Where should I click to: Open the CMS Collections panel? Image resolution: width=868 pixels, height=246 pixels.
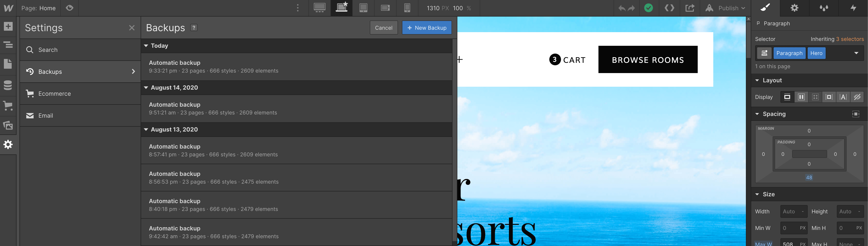pyautogui.click(x=8, y=85)
